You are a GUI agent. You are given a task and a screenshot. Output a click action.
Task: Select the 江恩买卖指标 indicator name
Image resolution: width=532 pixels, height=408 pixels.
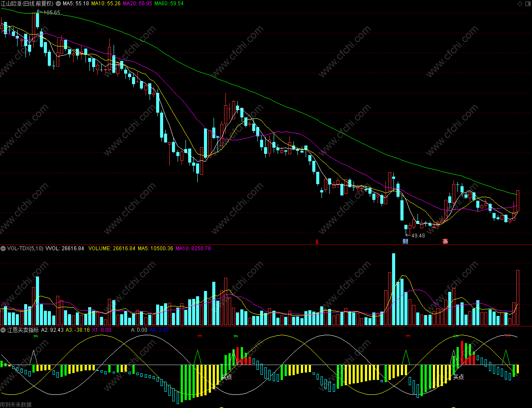click(23, 330)
